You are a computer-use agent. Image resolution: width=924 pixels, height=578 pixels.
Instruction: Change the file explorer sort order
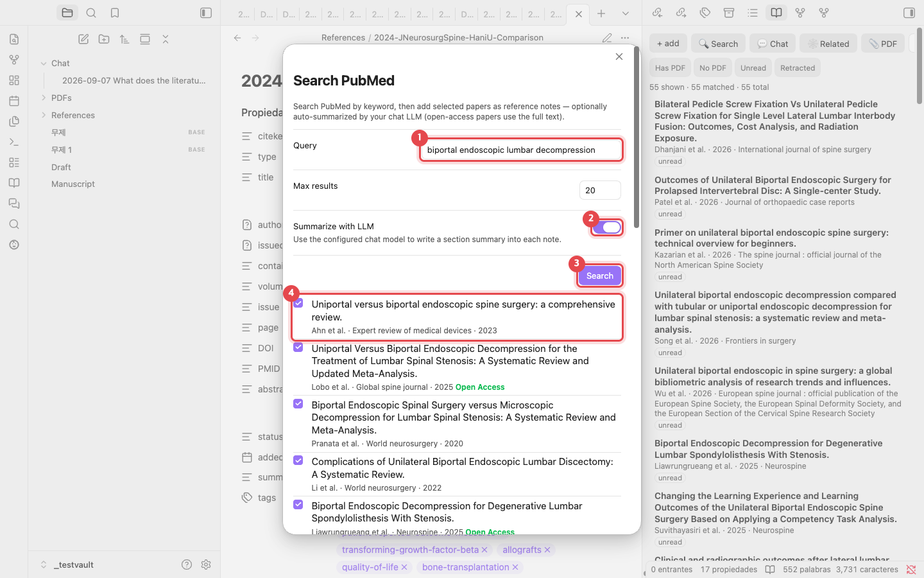(124, 39)
